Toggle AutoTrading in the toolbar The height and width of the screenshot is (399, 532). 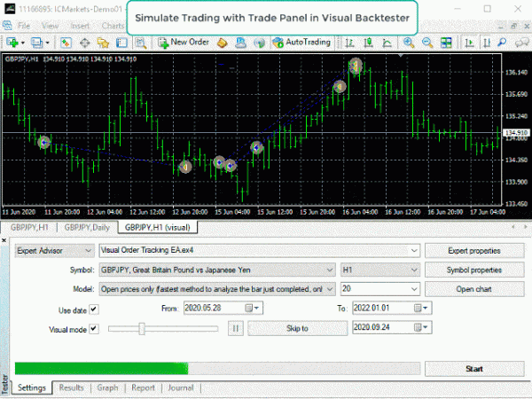click(301, 42)
